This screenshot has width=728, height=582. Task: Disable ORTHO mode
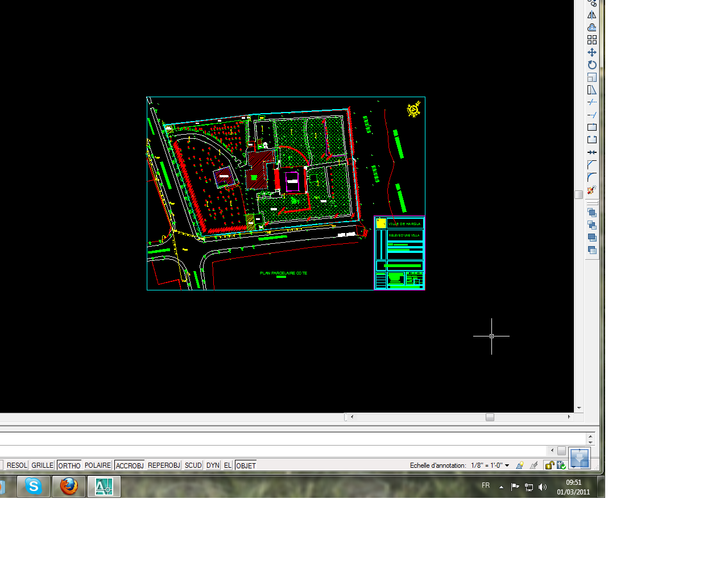tap(69, 465)
